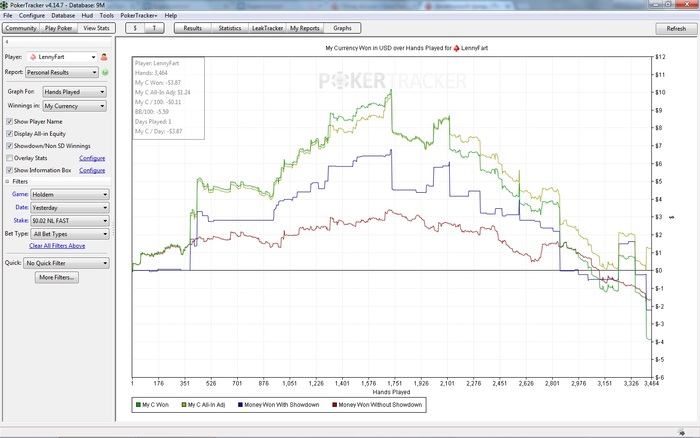This screenshot has width=700, height=438.
Task: Click the green My C Won legend swatch
Action: pyautogui.click(x=138, y=405)
